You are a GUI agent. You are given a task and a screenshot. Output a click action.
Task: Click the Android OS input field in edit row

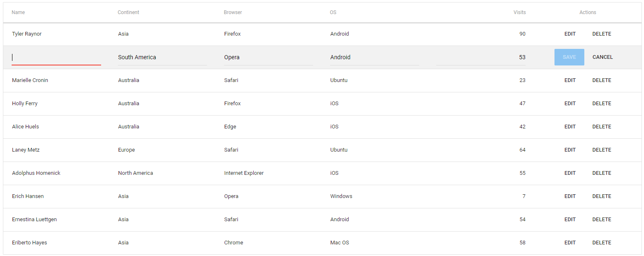(374, 58)
